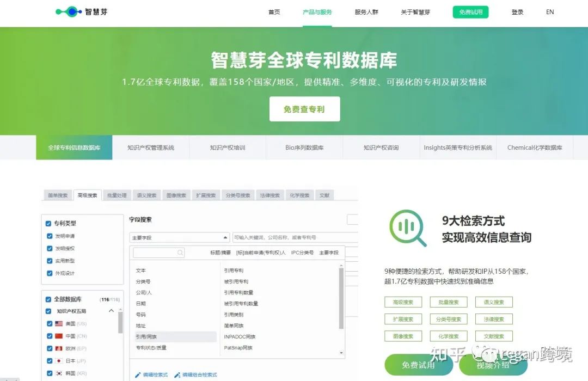
Task: Click the 智慧芽 logo in the header
Action: 81,11
